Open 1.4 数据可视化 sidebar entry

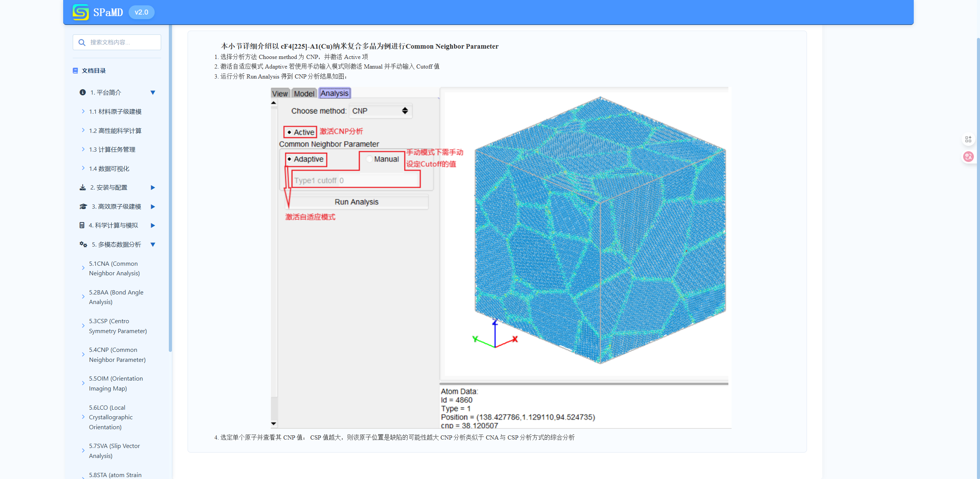coord(109,168)
